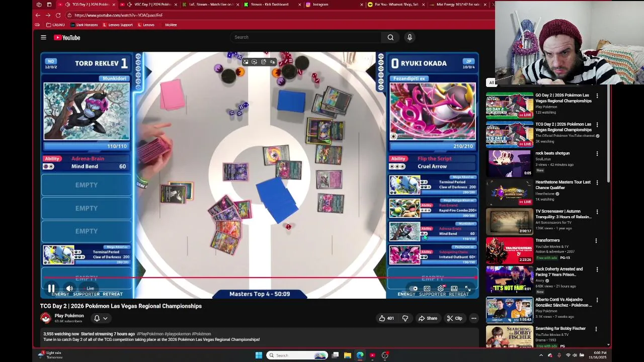Share the video
This screenshot has width=644, height=362.
coord(428,318)
